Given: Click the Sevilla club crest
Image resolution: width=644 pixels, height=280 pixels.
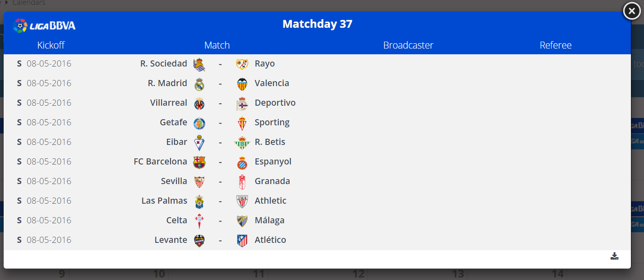Looking at the screenshot, I should pos(199,182).
